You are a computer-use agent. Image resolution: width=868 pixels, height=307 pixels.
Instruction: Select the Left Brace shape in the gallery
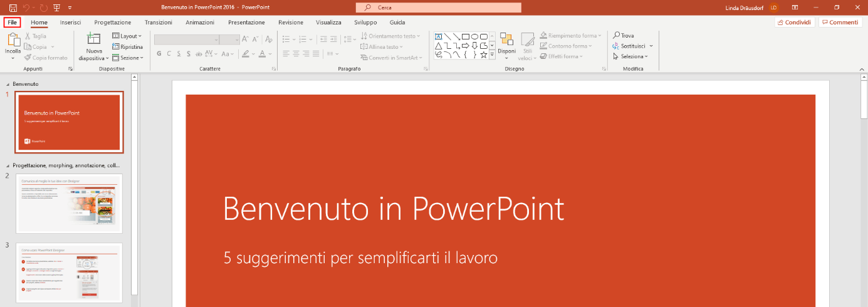466,54
